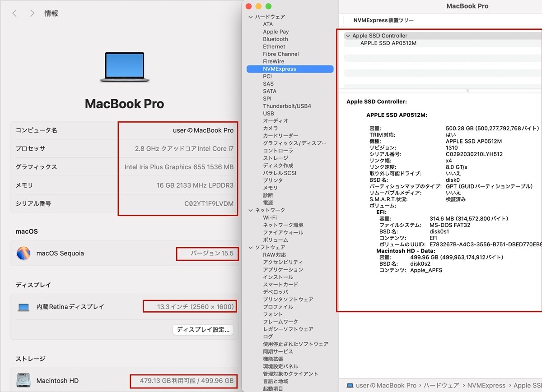The width and height of the screenshot is (542, 392).
Task: Select アプリケーション in sidebar
Action: click(283, 270)
